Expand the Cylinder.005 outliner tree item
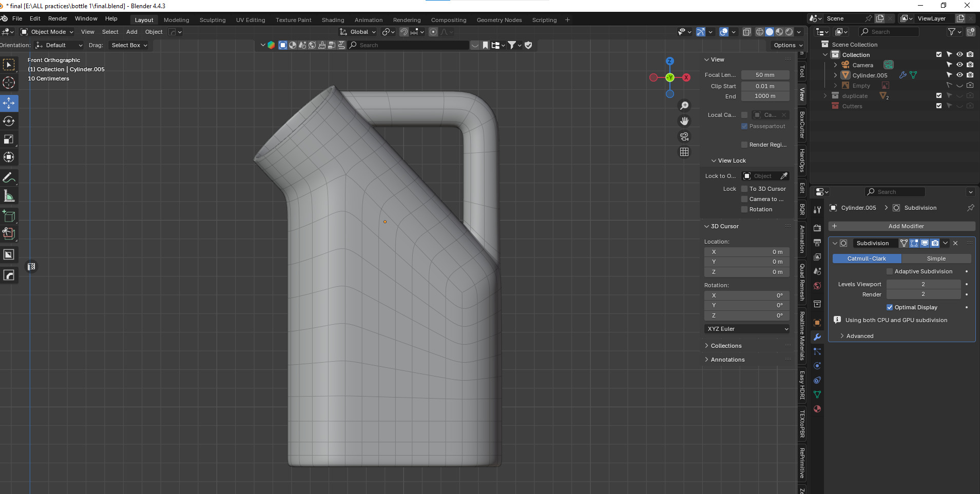 tap(835, 75)
